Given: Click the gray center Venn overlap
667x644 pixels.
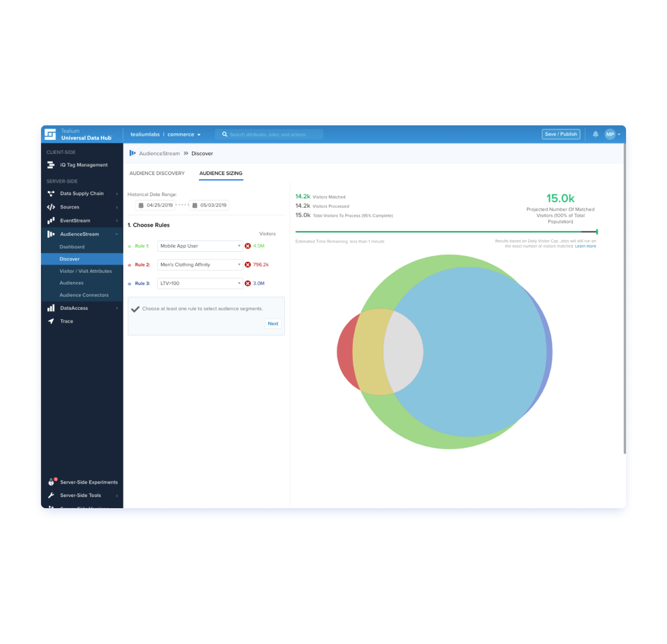Looking at the screenshot, I should [x=404, y=352].
